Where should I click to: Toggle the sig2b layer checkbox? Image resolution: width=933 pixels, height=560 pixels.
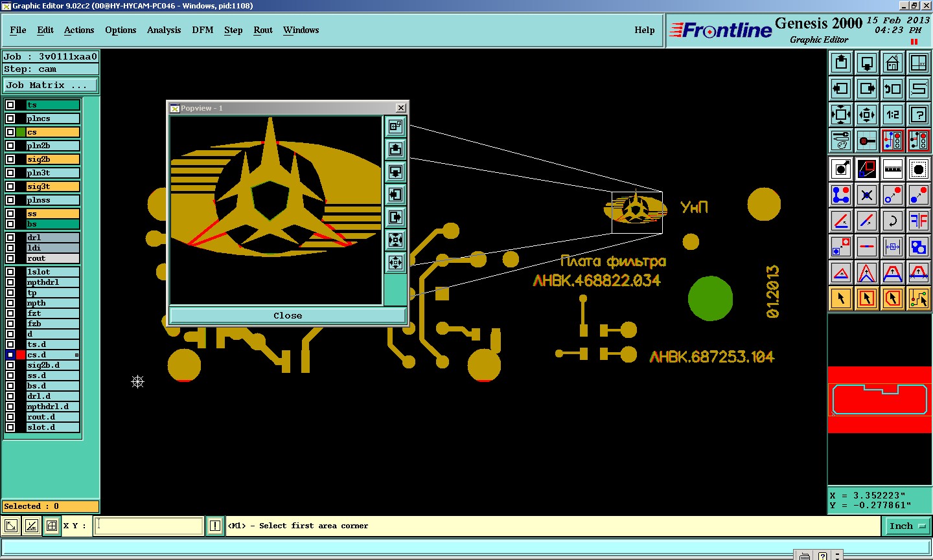click(x=10, y=159)
